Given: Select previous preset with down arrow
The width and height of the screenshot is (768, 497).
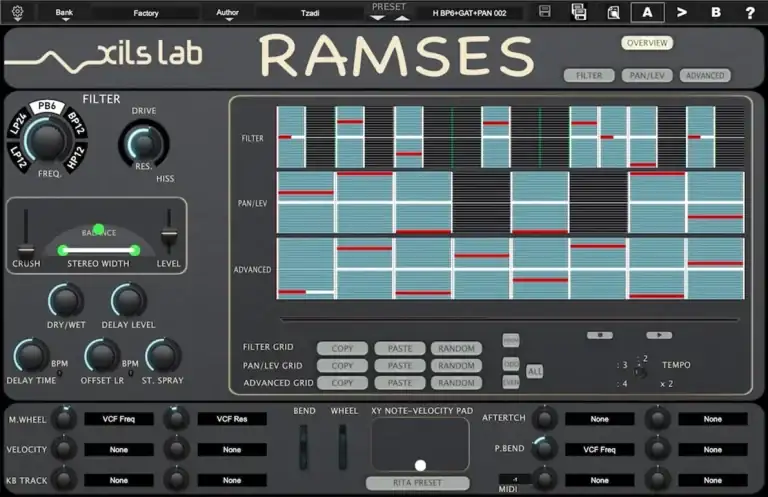Looking at the screenshot, I should coord(377,18).
